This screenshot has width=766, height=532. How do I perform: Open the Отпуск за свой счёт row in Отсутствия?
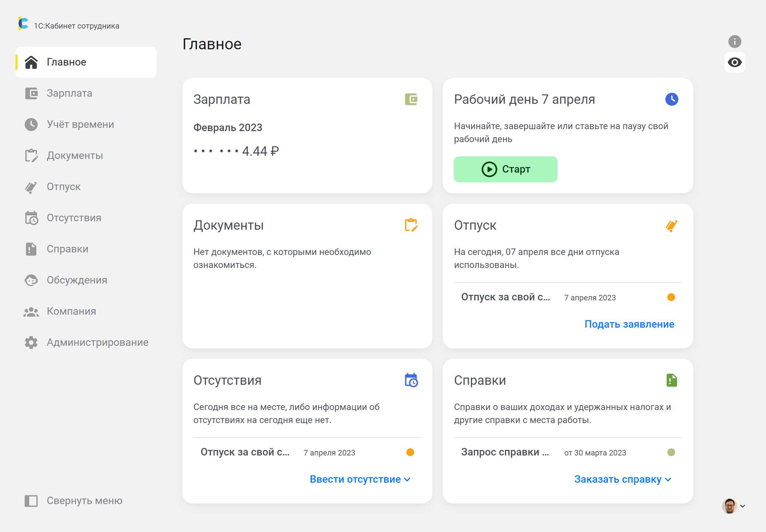click(x=307, y=452)
